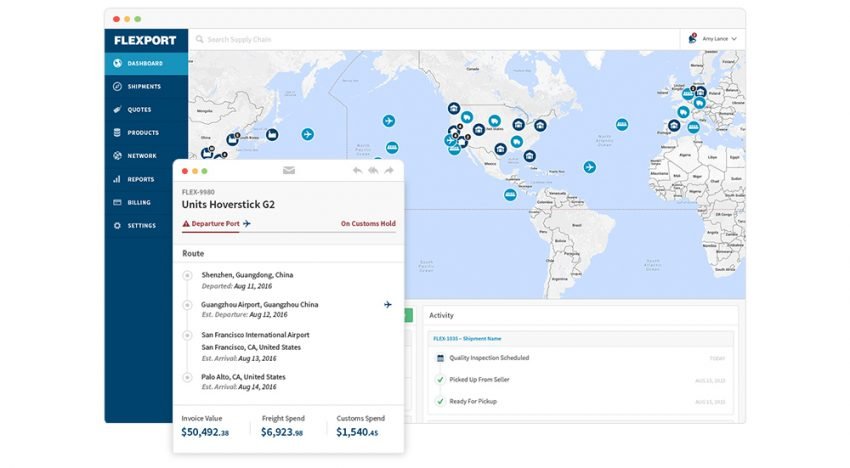Click the airplane marker east of Puerto Rico
The width and height of the screenshot is (850, 468).
[x=590, y=167]
